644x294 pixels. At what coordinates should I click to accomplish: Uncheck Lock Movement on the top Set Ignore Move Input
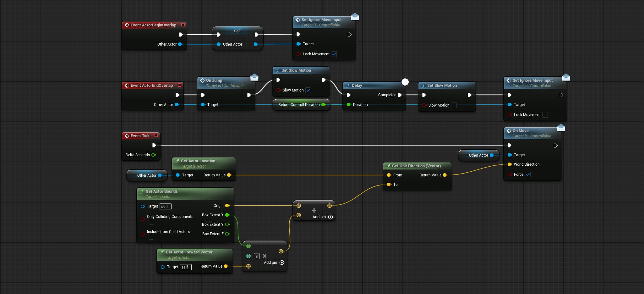click(334, 54)
